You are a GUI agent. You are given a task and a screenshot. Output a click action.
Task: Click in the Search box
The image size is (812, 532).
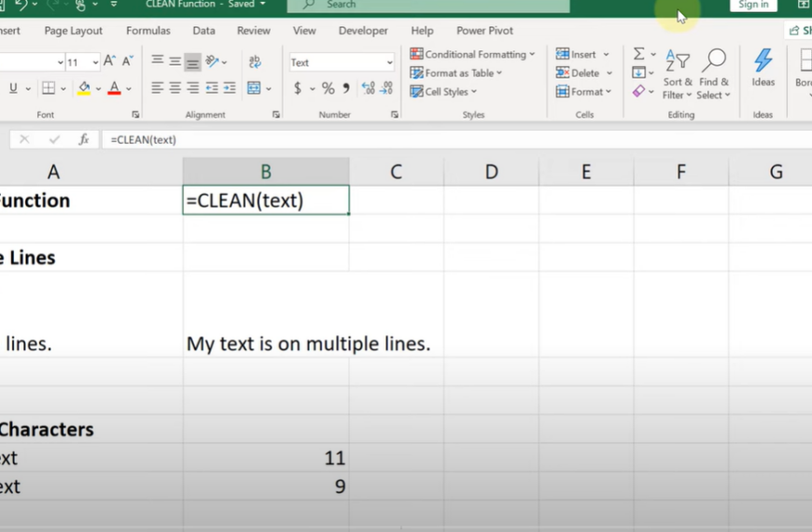(428, 6)
